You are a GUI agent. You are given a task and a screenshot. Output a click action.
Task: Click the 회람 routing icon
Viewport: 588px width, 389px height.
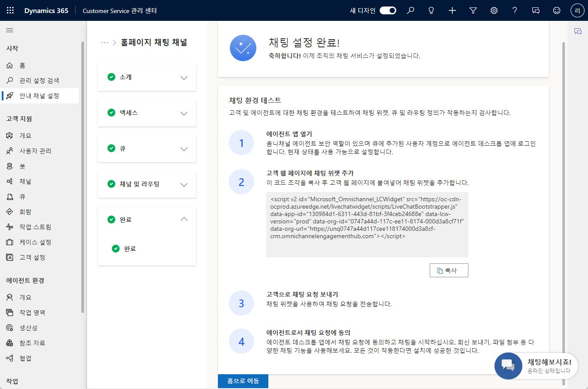coord(10,212)
